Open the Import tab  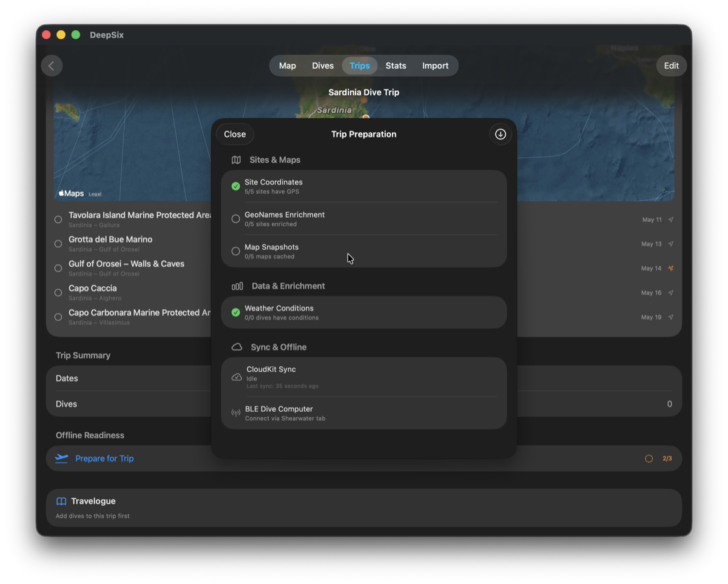click(436, 65)
